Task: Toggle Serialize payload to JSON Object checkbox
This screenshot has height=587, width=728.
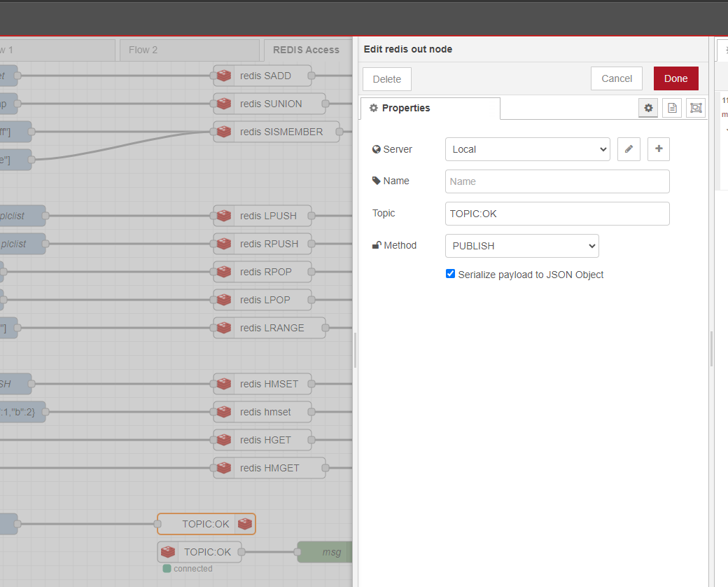Action: tap(450, 274)
